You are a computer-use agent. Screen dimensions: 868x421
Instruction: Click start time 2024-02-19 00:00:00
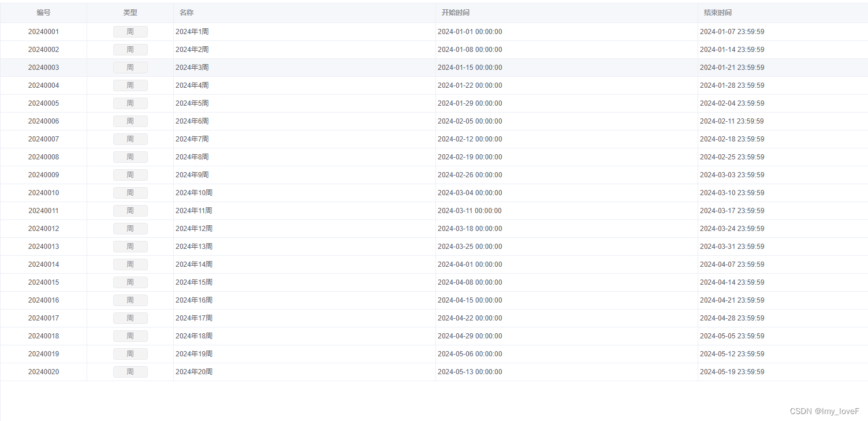point(470,157)
